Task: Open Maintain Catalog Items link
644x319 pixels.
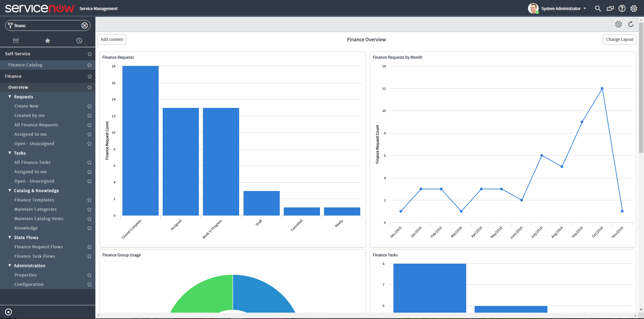Action: pyautogui.click(x=39, y=219)
